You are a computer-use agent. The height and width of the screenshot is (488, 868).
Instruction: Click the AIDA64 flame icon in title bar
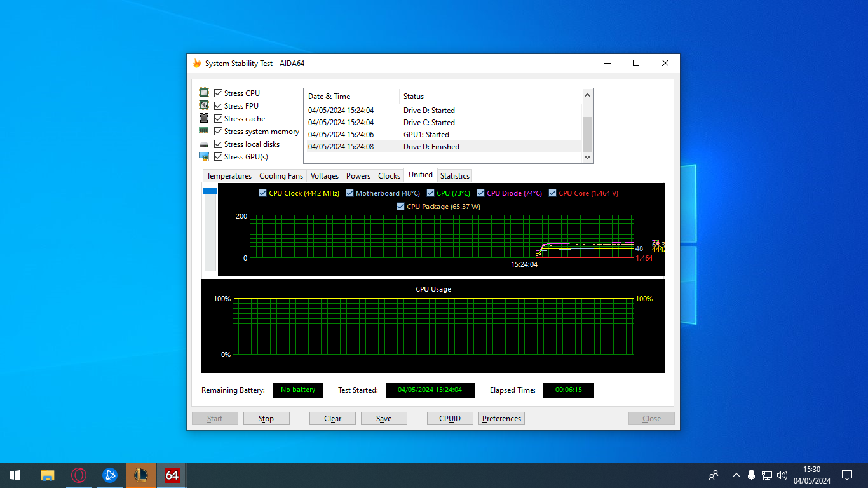197,64
